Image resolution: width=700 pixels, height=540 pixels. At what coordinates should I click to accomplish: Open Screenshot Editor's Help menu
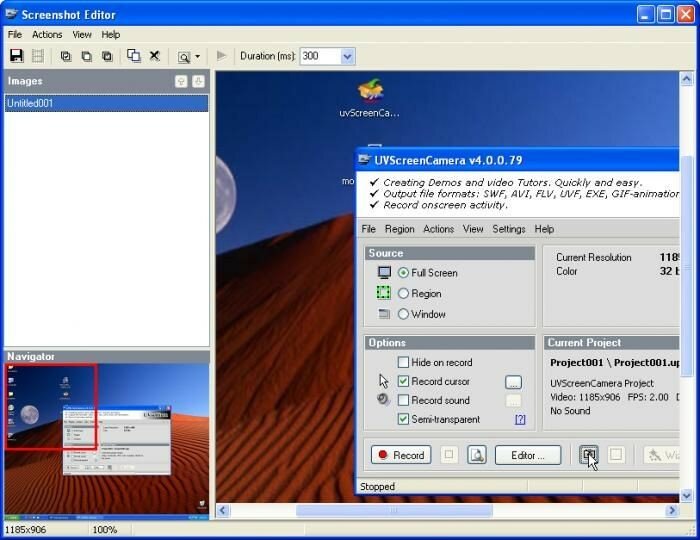click(111, 34)
